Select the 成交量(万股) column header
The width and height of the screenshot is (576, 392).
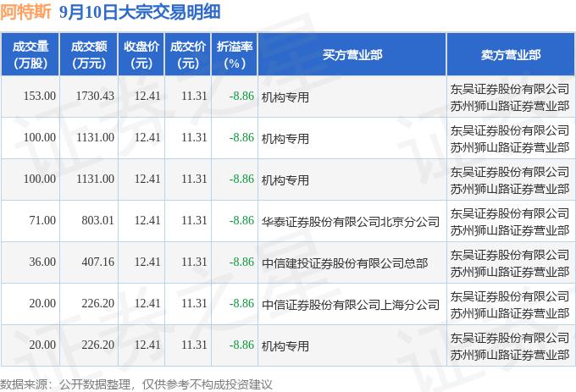[30, 55]
